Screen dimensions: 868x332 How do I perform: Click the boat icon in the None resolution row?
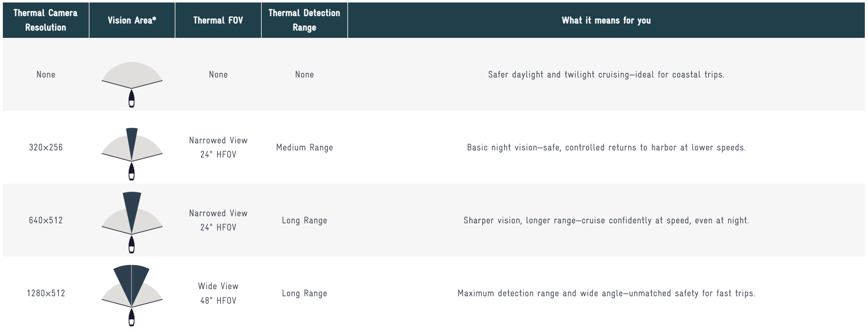(132, 99)
